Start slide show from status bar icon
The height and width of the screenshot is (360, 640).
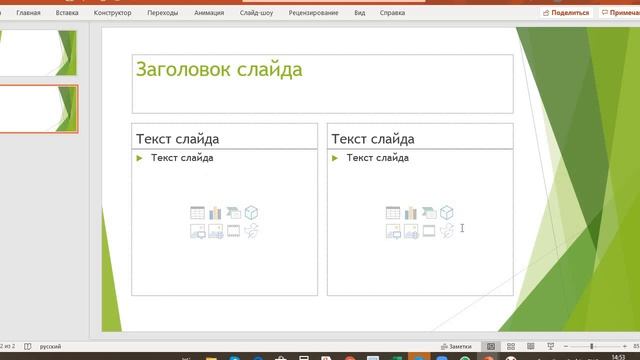550,347
